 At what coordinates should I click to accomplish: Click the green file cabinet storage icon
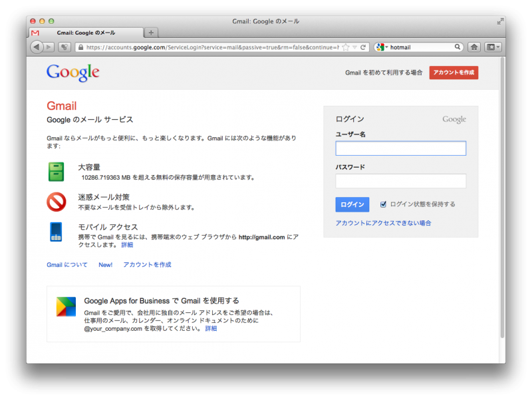click(x=56, y=172)
